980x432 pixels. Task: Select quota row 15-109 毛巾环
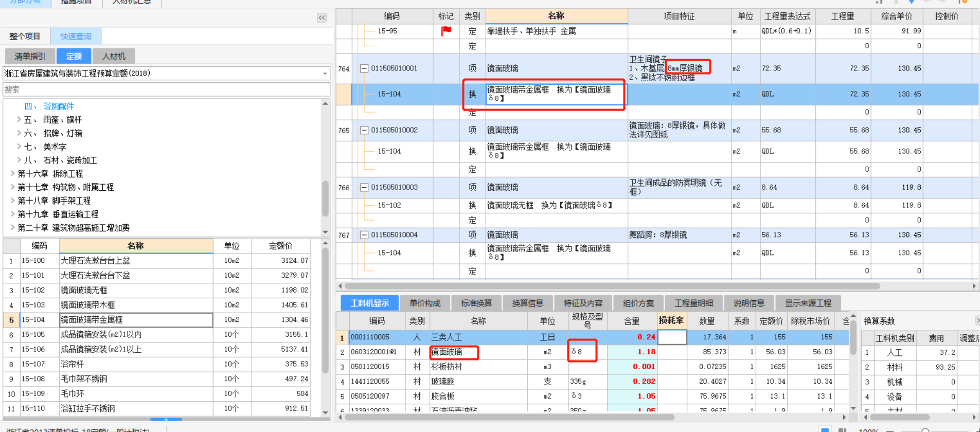coord(157,394)
